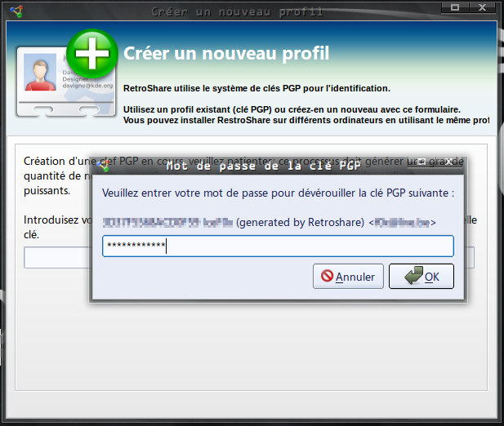Click RetroShare icon in main window title bar
The width and height of the screenshot is (504, 426).
tap(16, 11)
